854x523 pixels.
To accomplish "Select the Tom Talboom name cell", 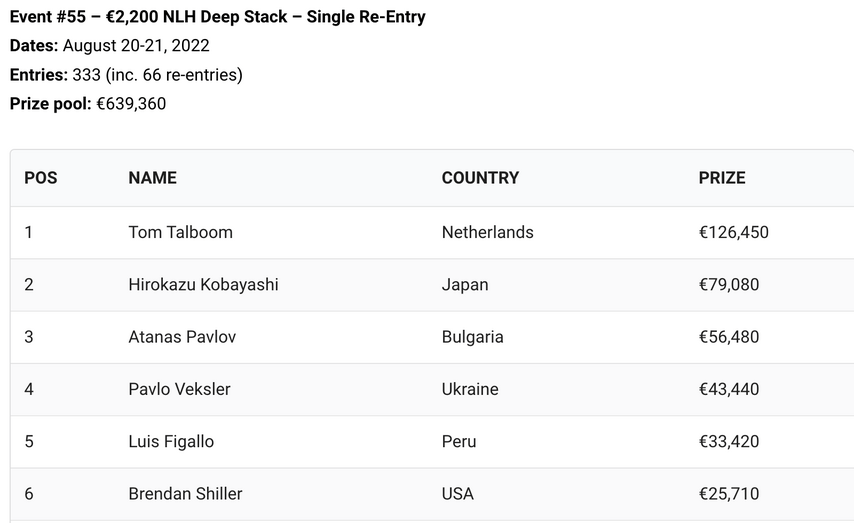I will 180,232.
